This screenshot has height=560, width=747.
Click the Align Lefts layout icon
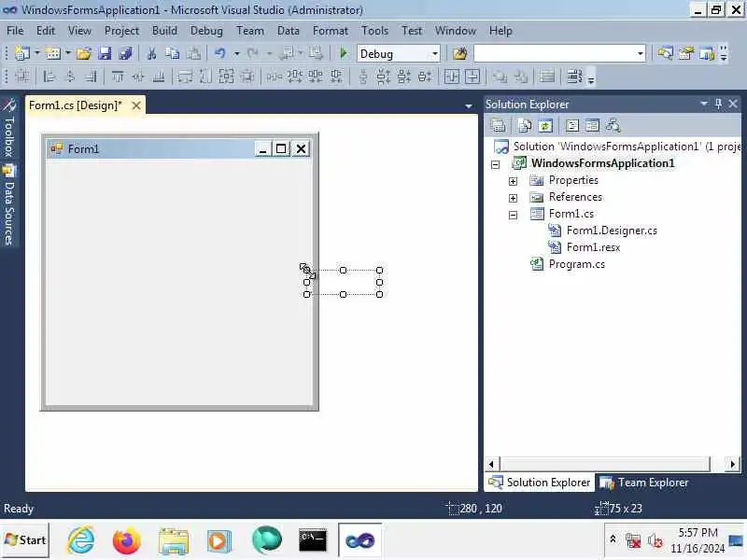tap(49, 77)
